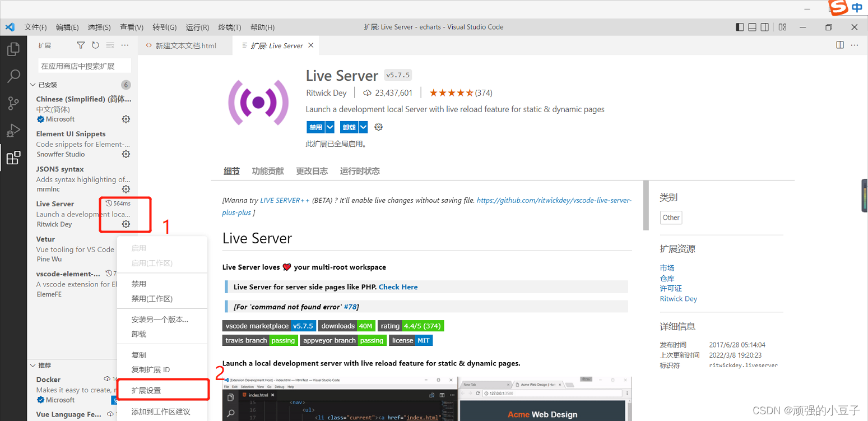Open Run and Debug view
The image size is (868, 421).
(13, 130)
